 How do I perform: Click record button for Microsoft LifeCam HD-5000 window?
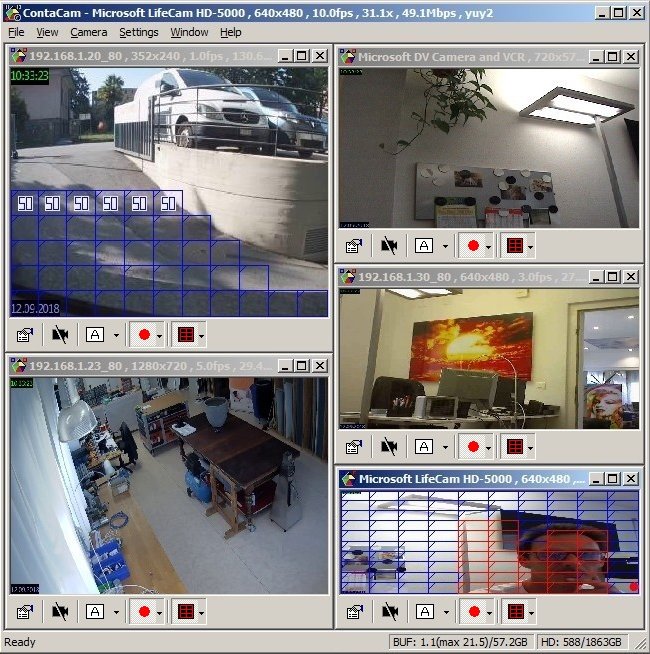tap(474, 612)
